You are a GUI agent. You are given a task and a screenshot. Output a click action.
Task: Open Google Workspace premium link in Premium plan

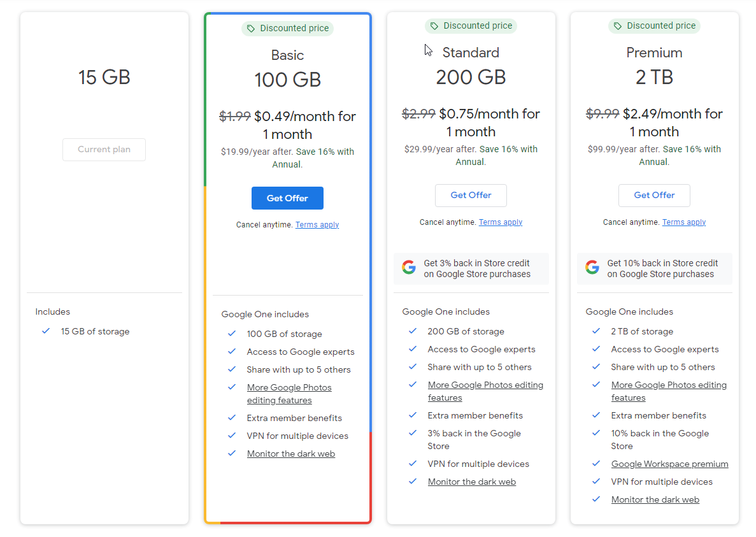[x=669, y=464]
